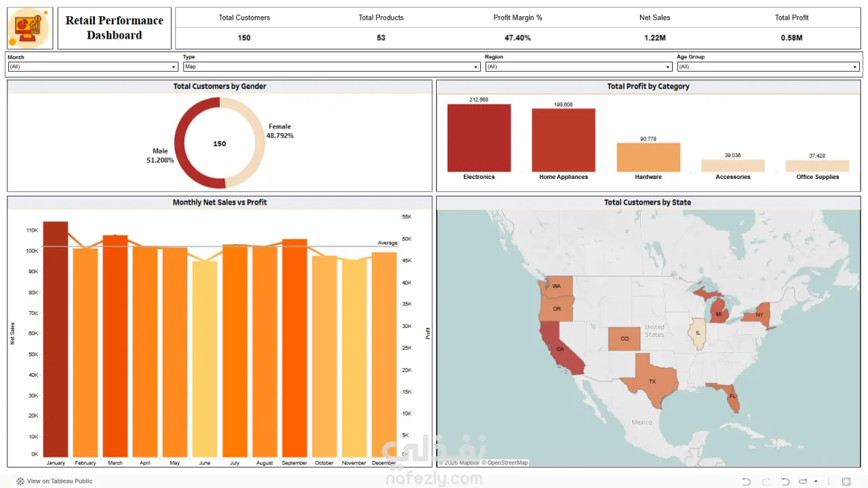Screen dimensions: 868x488
Task: Select Texas (TX) on the map
Action: (652, 381)
